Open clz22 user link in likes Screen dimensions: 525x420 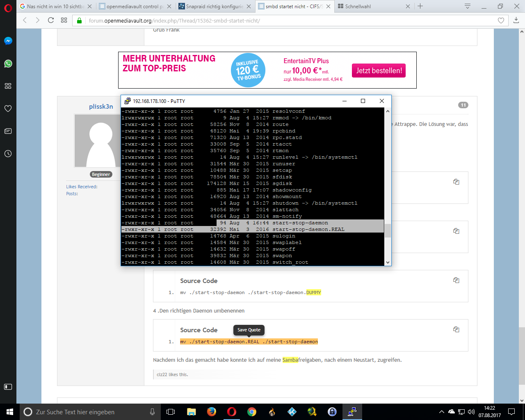(x=162, y=374)
